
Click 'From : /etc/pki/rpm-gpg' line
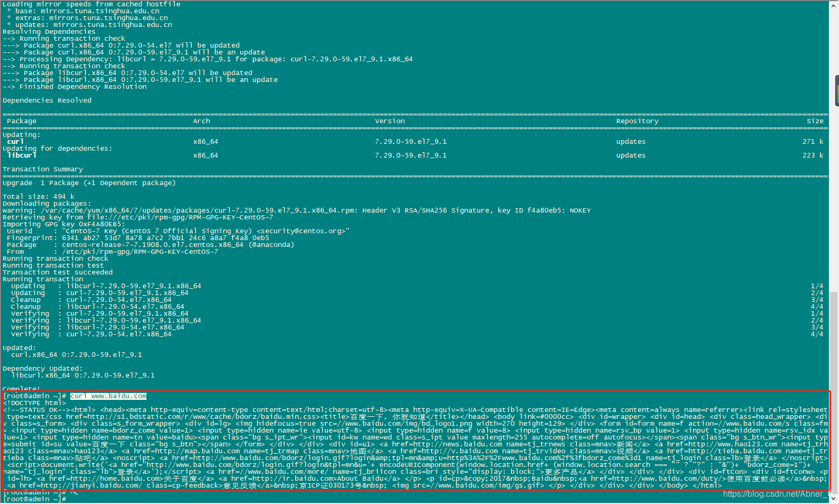(113, 252)
